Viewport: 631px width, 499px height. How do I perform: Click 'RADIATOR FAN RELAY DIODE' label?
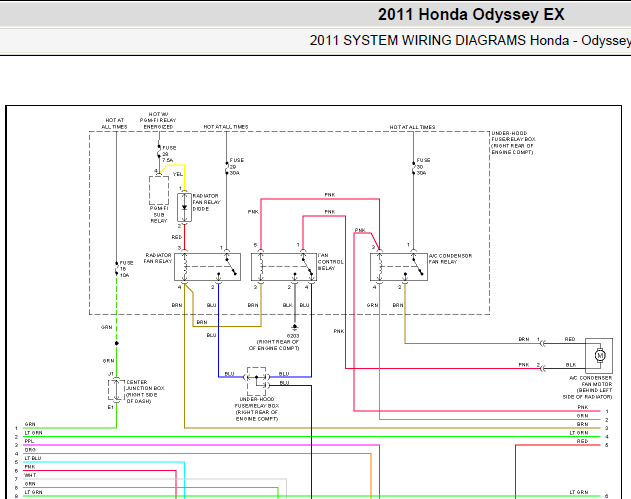[x=206, y=202]
